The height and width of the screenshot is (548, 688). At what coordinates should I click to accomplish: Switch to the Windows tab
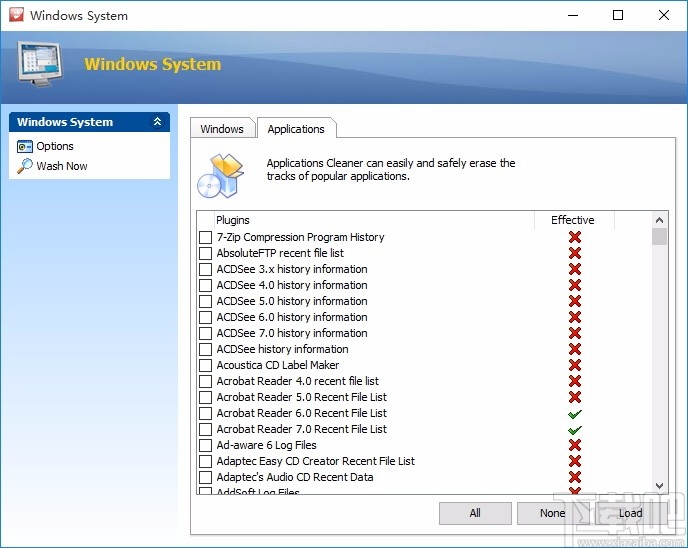point(222,129)
